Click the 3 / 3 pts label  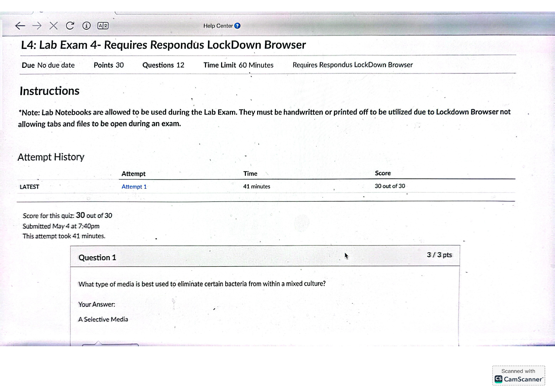pyautogui.click(x=439, y=255)
